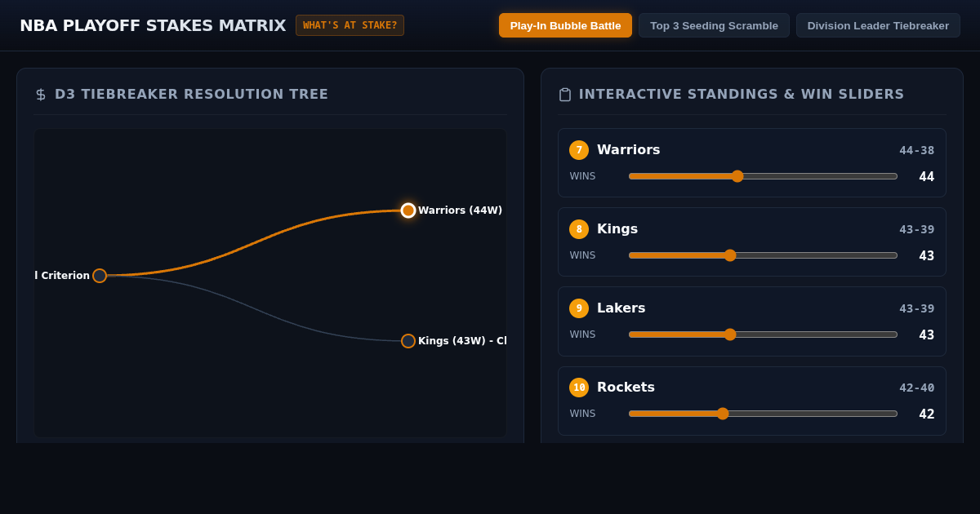Screen dimensions: 980x514
Task: Adjust the Warriors wins slider
Action: pos(763,176)
